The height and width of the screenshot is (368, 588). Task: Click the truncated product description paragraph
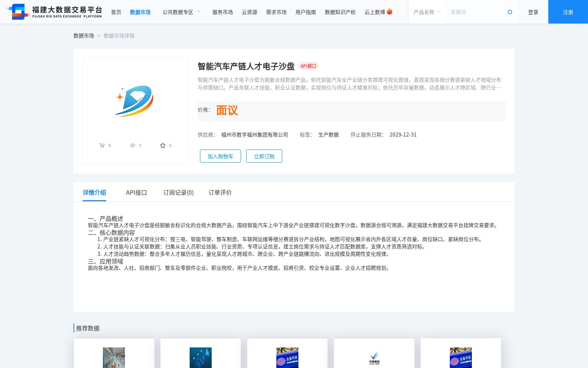point(349,84)
